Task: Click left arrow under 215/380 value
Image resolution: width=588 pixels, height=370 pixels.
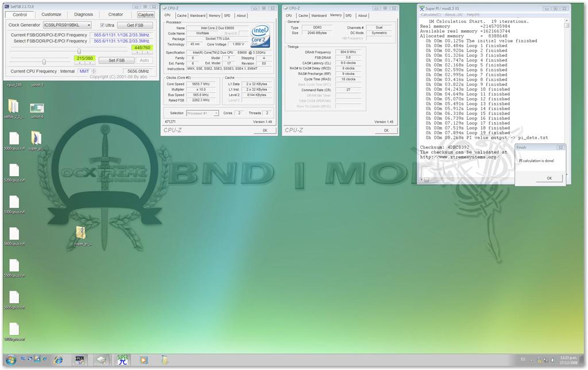Action: point(80,63)
